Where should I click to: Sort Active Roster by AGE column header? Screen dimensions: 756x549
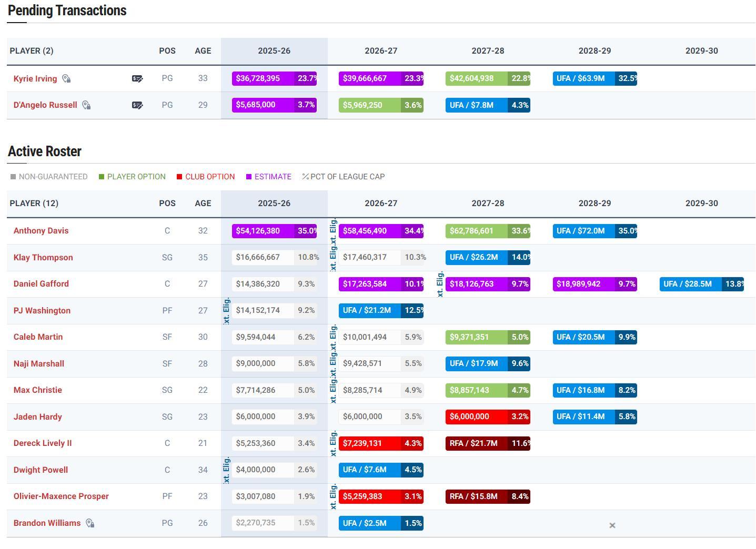coord(203,204)
